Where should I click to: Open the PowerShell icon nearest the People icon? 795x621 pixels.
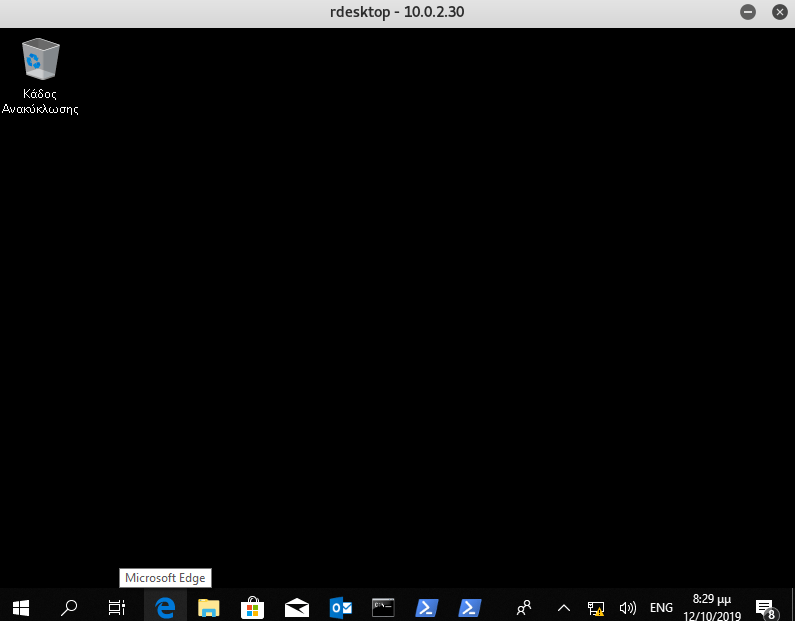(x=470, y=607)
